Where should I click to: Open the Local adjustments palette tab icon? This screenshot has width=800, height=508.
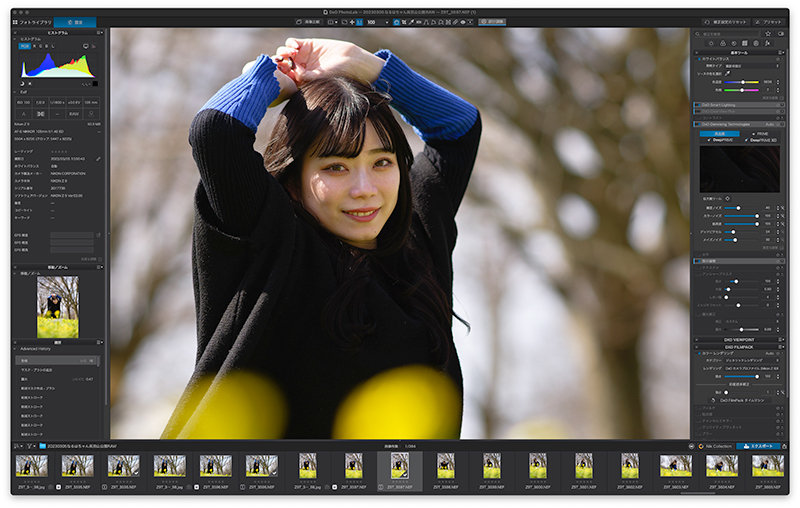pos(756,43)
